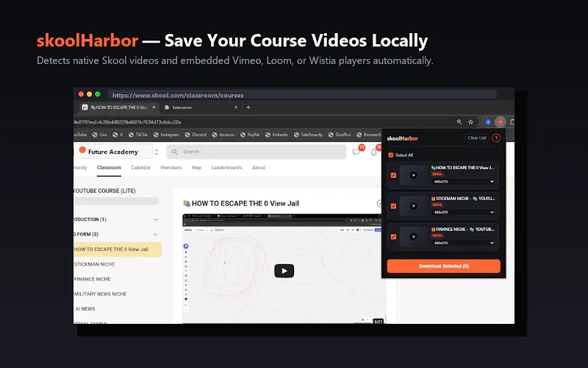Viewport: 588px width, 368px height.
Task: Click the Download Selected (3) button
Action: 444,266
